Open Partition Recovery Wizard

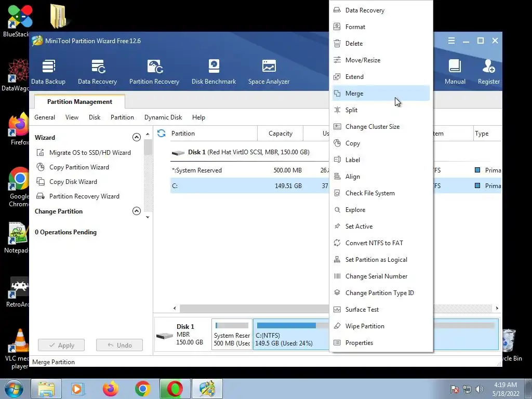78,196
